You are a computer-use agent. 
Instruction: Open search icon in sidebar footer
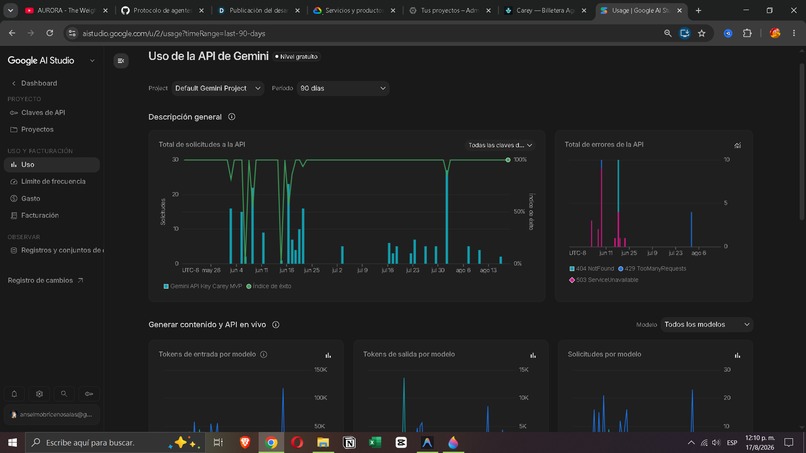pyautogui.click(x=64, y=394)
